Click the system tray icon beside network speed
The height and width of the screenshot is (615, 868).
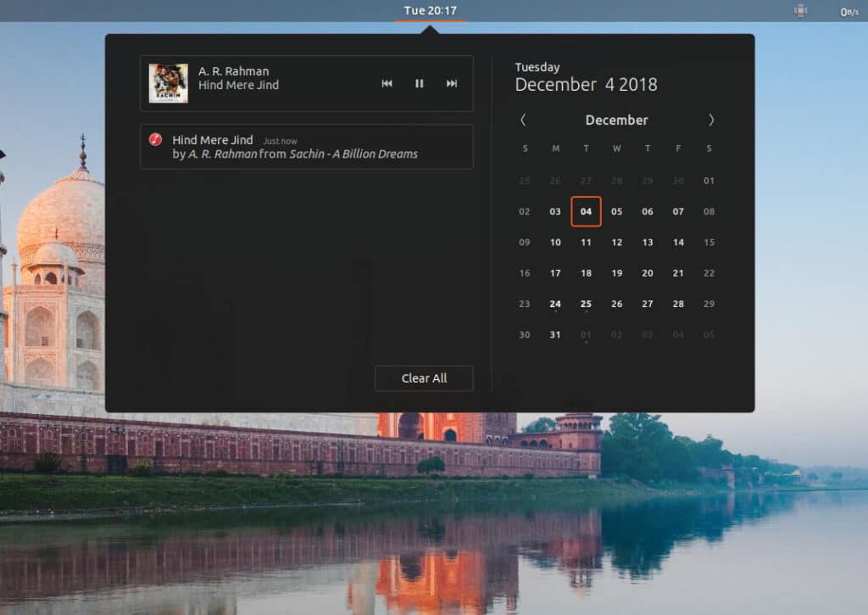[800, 11]
